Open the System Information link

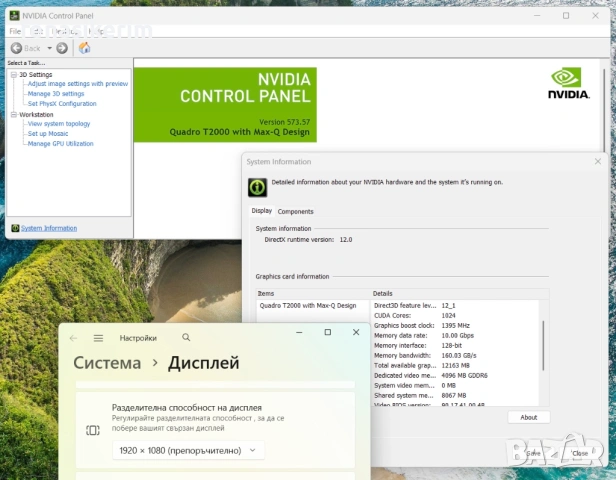point(49,228)
